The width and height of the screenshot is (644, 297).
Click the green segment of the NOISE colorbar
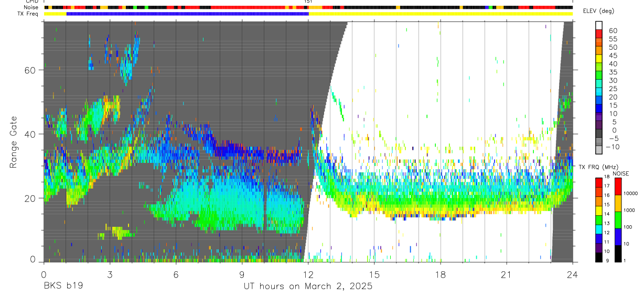(618, 220)
